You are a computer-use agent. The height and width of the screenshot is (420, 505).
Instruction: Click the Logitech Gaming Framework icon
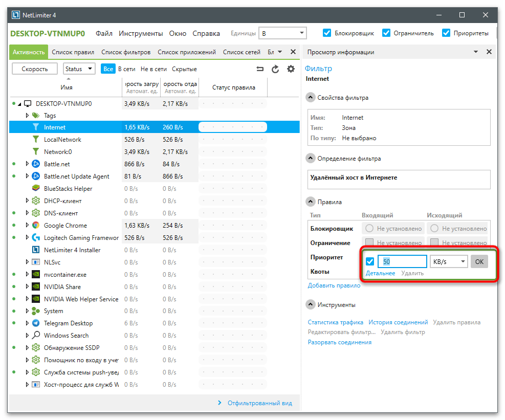(x=36, y=238)
